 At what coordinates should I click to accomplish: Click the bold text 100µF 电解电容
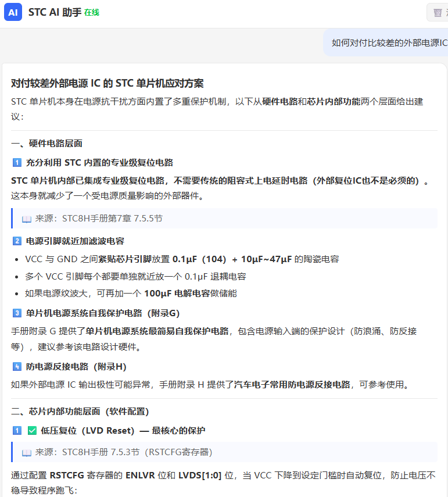177,294
